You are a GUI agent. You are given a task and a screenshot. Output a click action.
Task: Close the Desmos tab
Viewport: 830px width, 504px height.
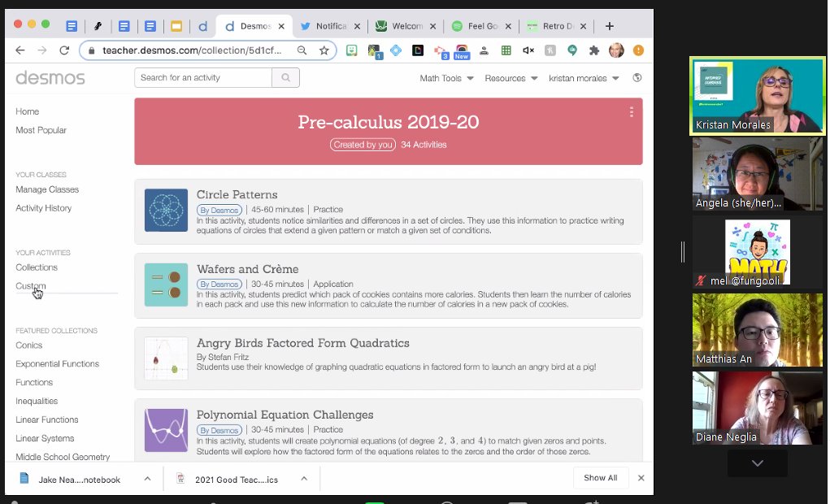pyautogui.click(x=281, y=26)
